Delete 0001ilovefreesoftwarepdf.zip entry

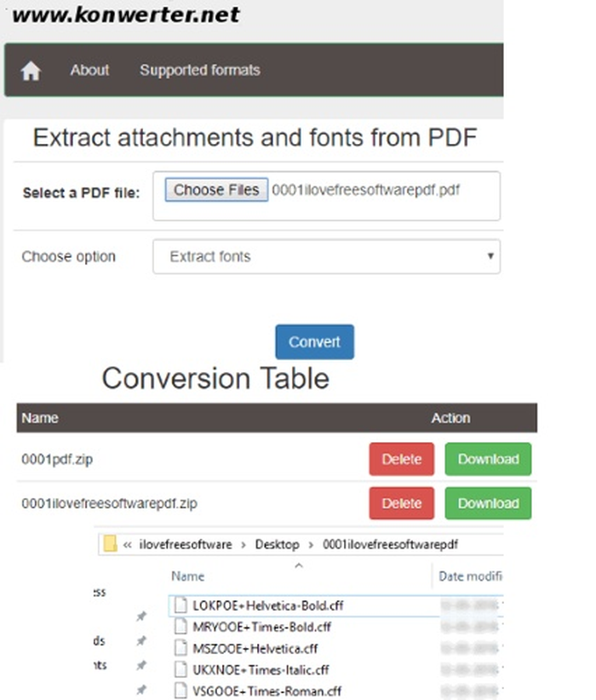tap(401, 503)
